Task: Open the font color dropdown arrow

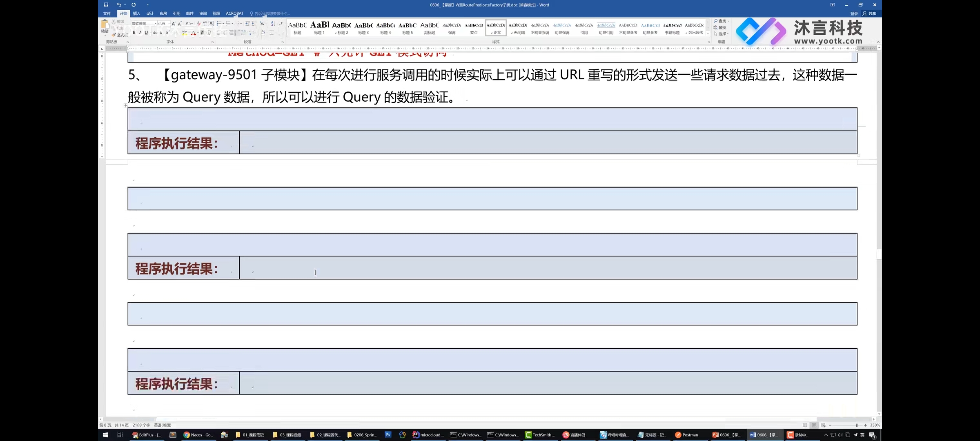Action: coord(198,33)
